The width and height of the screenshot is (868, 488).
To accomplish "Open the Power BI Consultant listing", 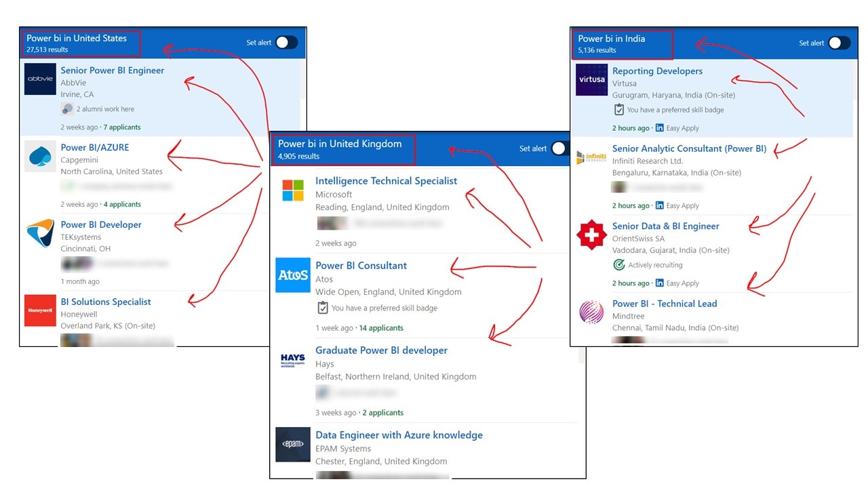I will [x=361, y=266].
